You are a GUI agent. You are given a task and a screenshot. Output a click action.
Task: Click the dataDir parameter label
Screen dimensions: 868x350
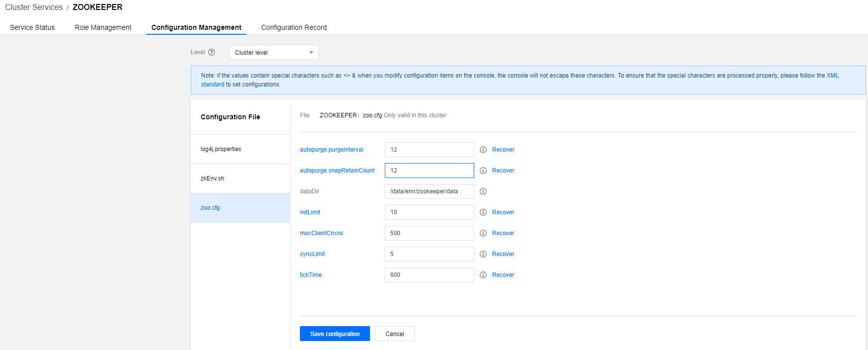click(309, 191)
